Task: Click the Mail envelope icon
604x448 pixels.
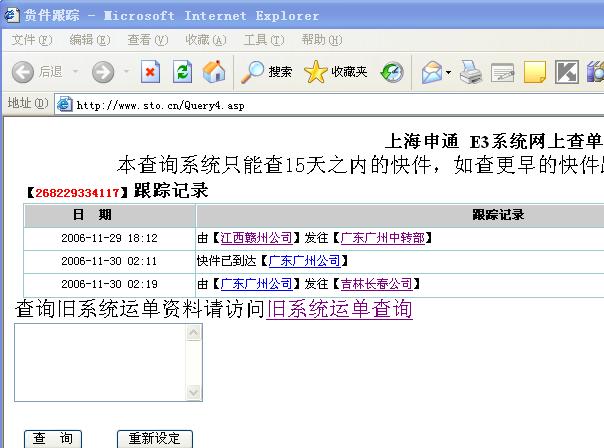Action: [x=431, y=72]
